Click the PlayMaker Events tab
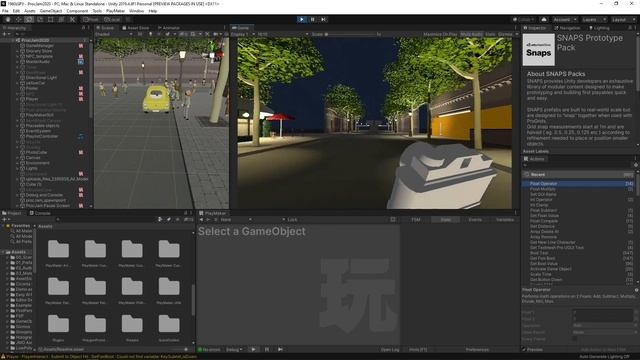 pos(475,220)
